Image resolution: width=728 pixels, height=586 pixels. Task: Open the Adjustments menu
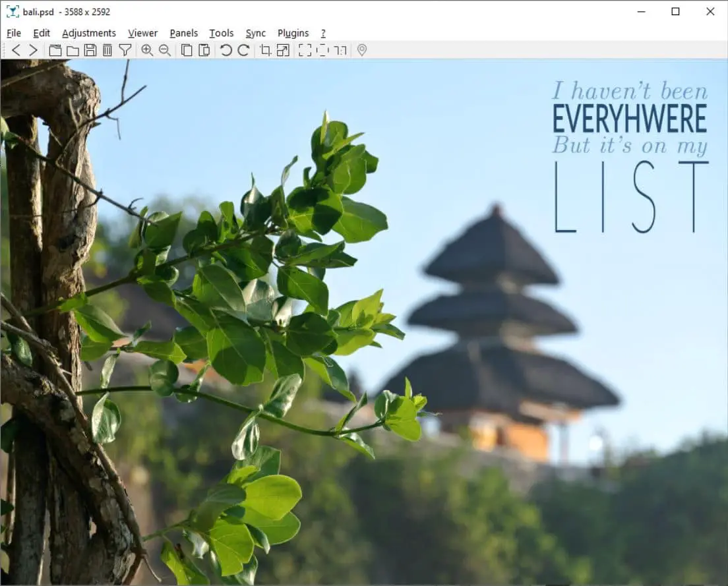coord(88,33)
